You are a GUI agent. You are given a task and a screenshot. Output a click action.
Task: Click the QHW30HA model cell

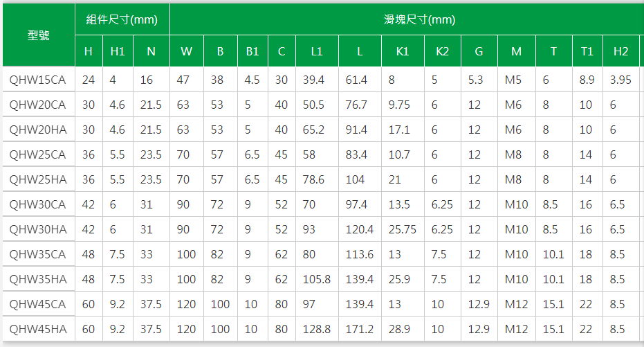point(38,229)
